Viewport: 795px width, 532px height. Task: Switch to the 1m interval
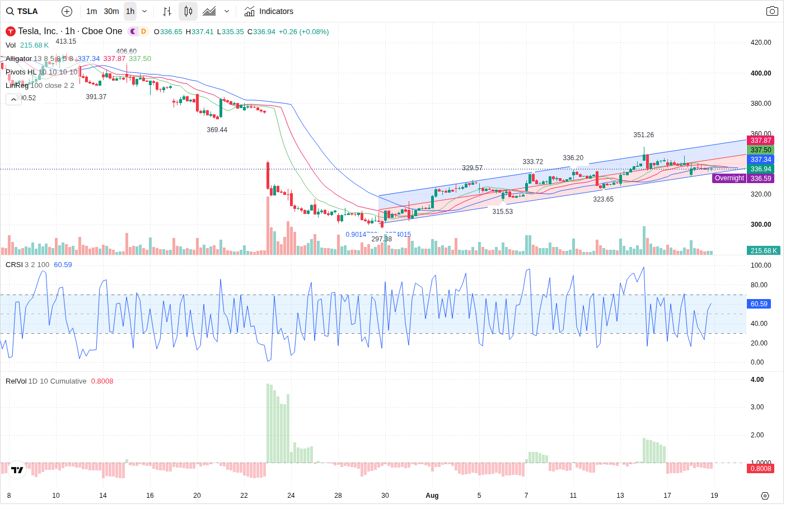coord(92,11)
